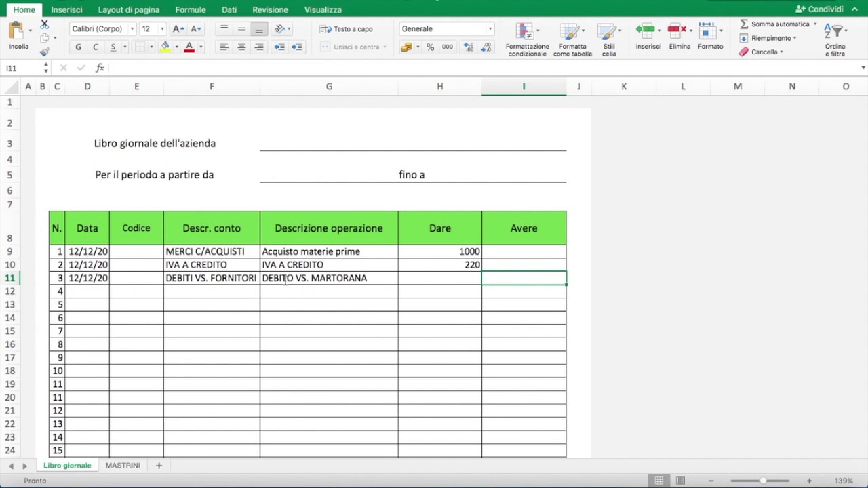Align text right
This screenshot has width=868, height=488.
[259, 47]
